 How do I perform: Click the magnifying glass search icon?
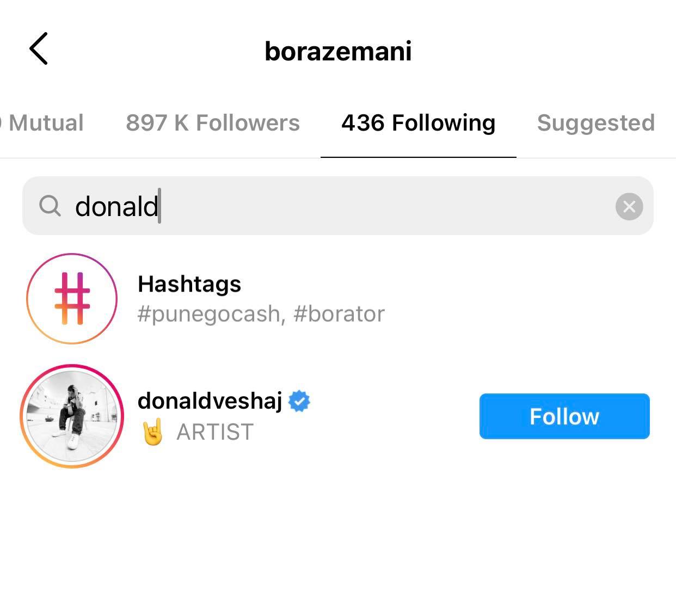tap(50, 206)
